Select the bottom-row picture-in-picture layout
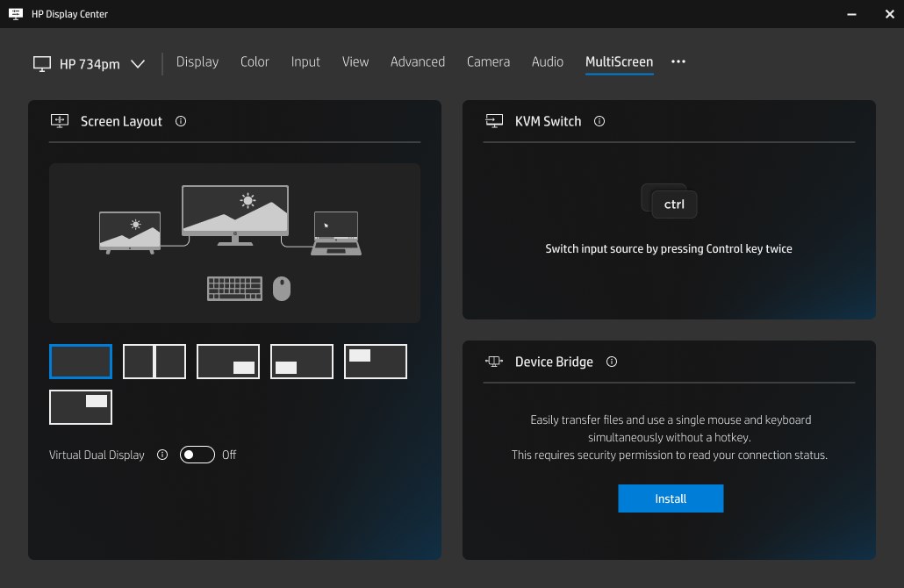Viewport: 904px width, 588px height. tap(81, 406)
